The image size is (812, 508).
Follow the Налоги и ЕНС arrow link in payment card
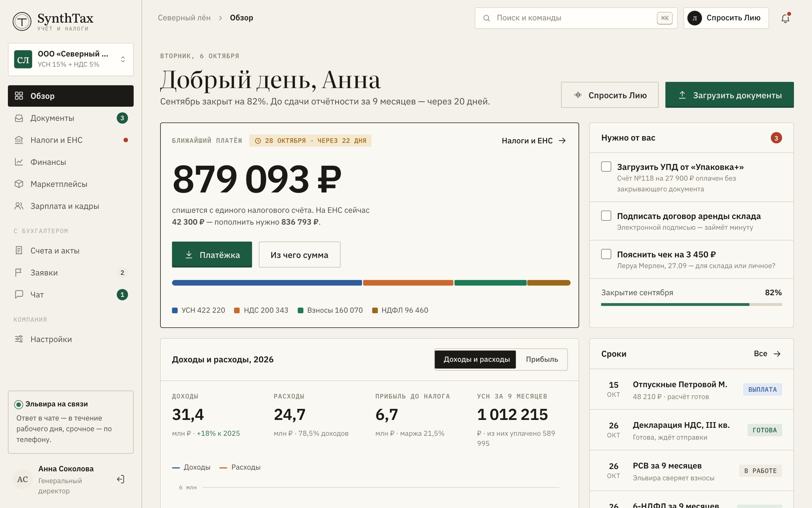(x=534, y=141)
